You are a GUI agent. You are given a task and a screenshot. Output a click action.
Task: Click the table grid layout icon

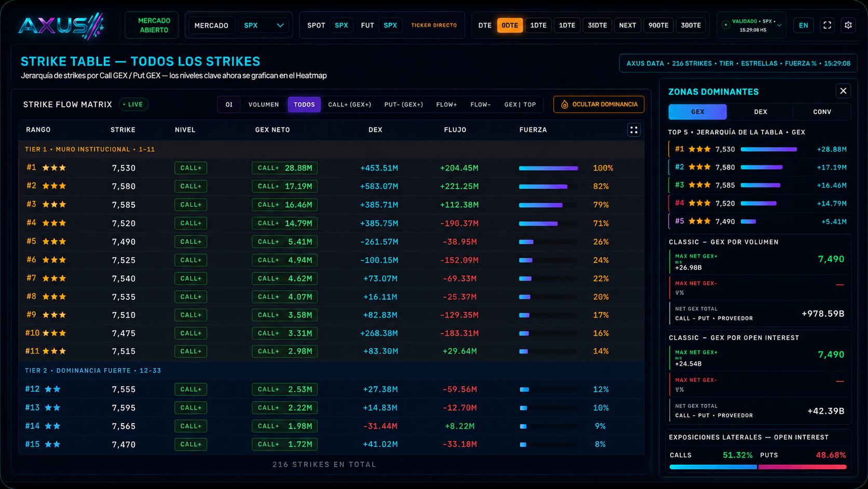click(x=634, y=130)
